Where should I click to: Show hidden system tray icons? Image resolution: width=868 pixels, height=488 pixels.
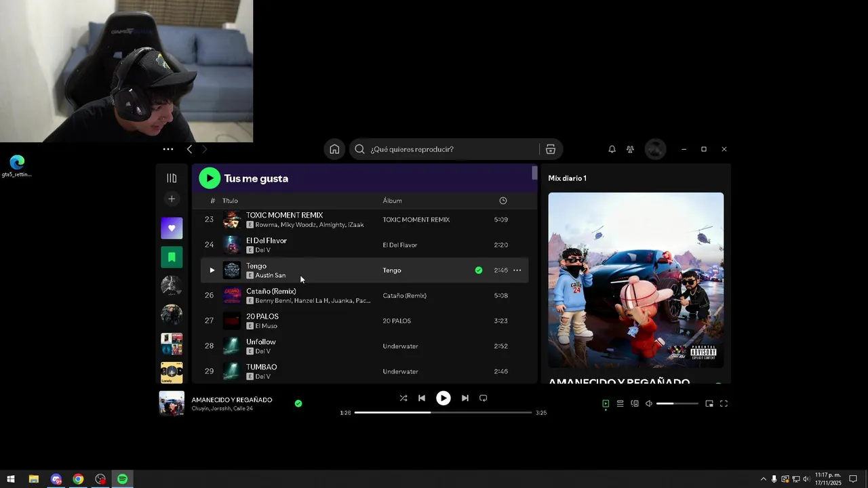pos(763,479)
